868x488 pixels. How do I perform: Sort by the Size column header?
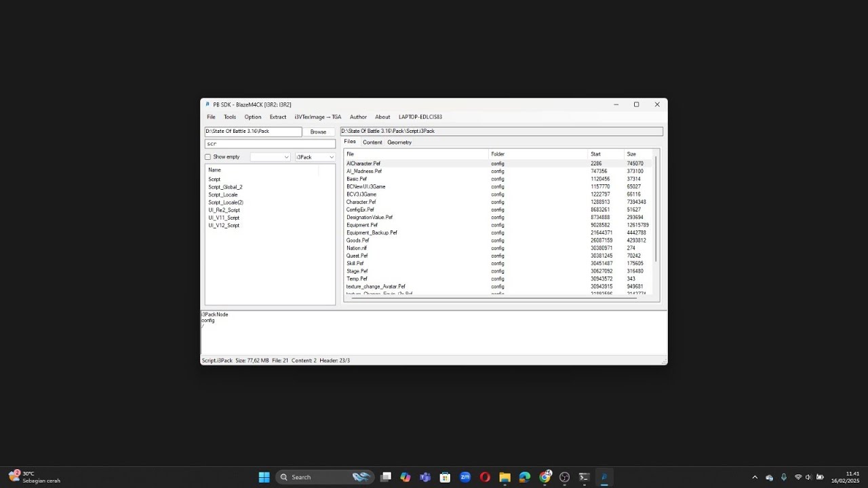(x=638, y=154)
